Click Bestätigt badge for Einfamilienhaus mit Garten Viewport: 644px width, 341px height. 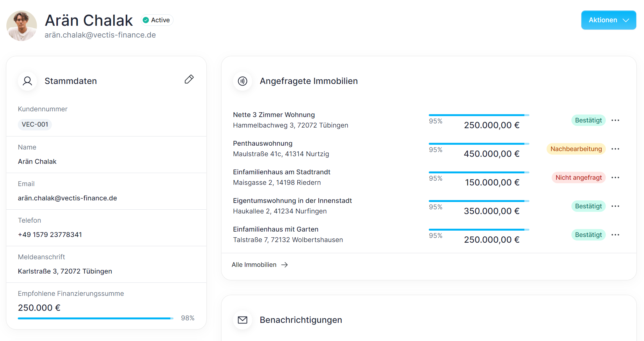click(588, 235)
